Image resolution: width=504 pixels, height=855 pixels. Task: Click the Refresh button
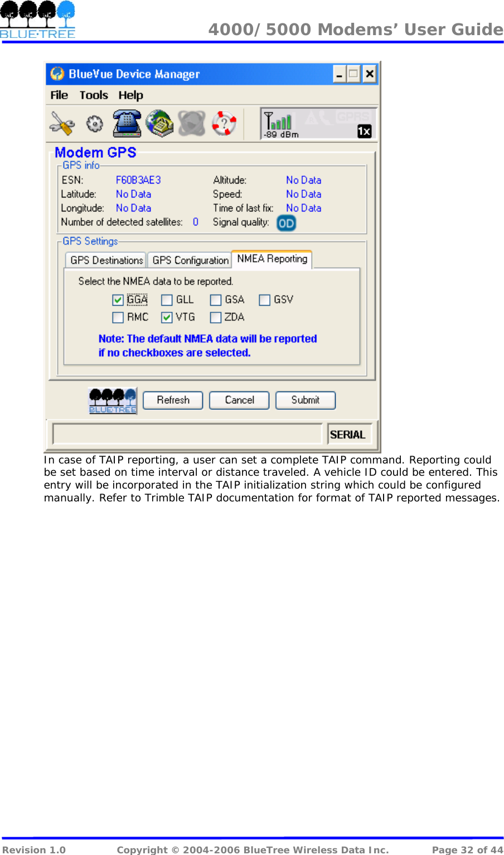[x=172, y=400]
